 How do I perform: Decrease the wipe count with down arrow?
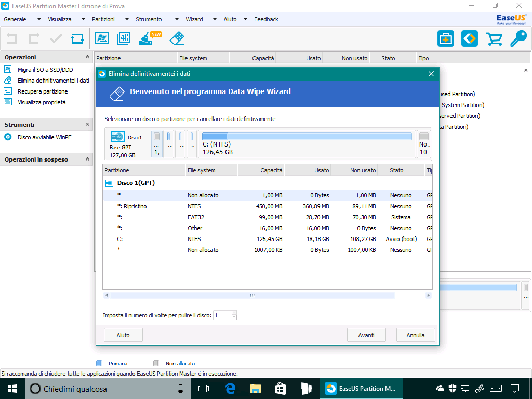(x=234, y=318)
